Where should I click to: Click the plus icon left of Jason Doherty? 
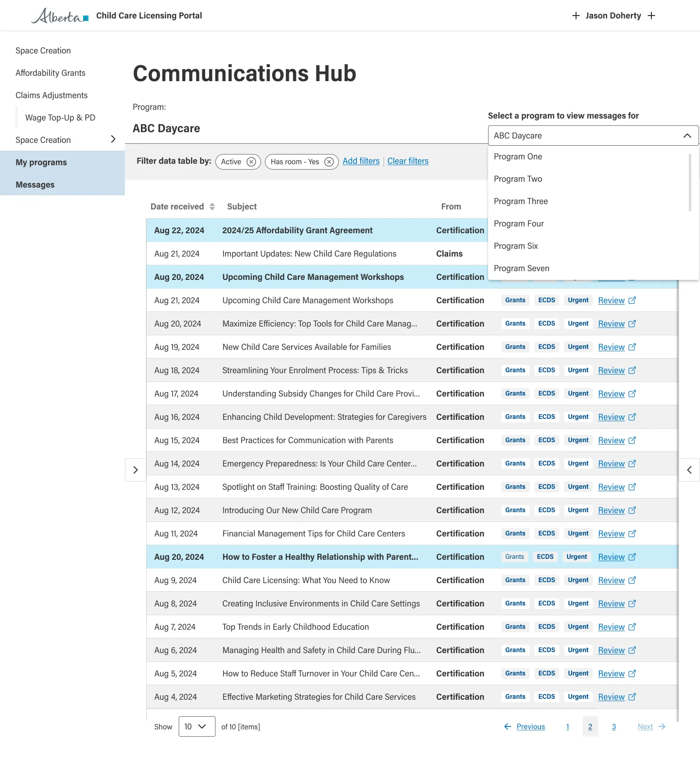(576, 16)
